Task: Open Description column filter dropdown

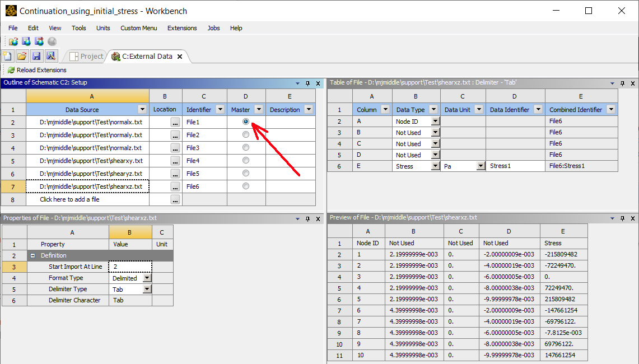Action: 309,109
